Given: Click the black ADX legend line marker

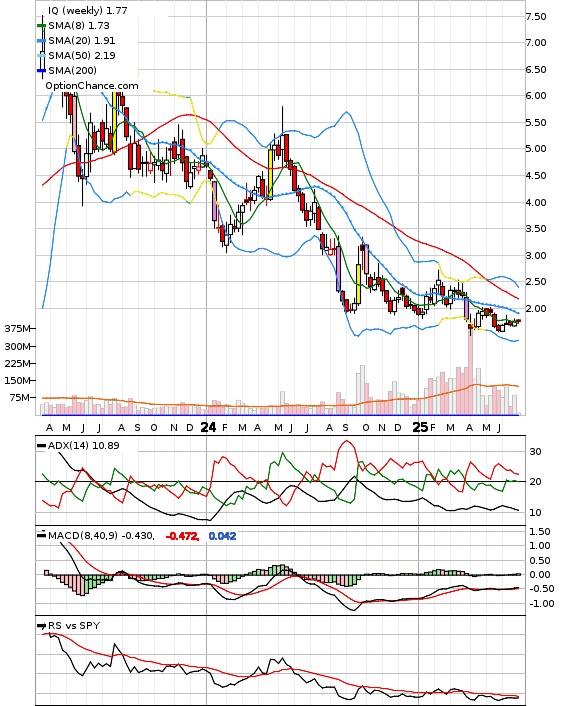Looking at the screenshot, I should click(x=41, y=446).
